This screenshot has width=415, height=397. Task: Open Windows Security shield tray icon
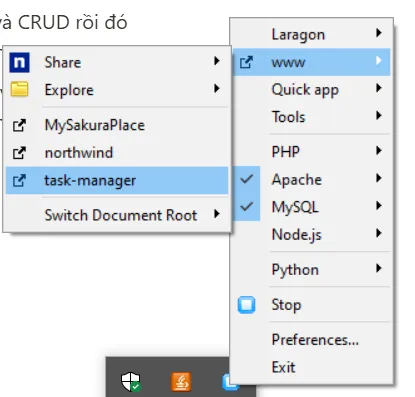pyautogui.click(x=130, y=382)
